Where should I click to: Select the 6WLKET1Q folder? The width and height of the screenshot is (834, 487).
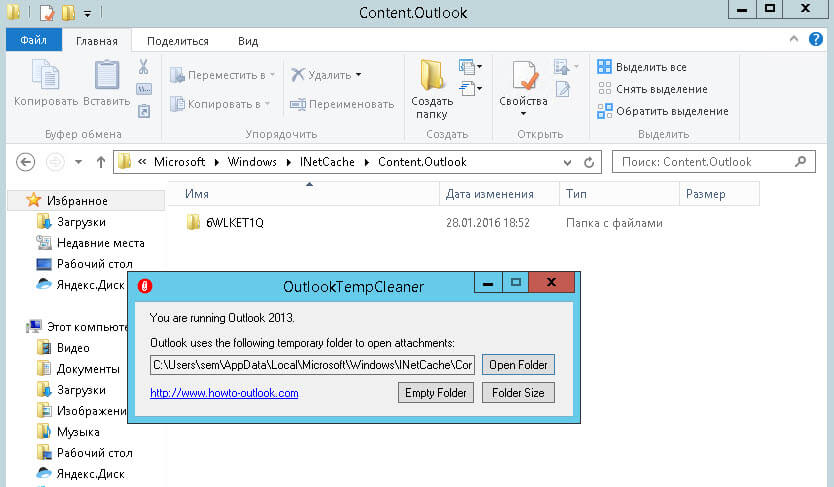(x=226, y=223)
